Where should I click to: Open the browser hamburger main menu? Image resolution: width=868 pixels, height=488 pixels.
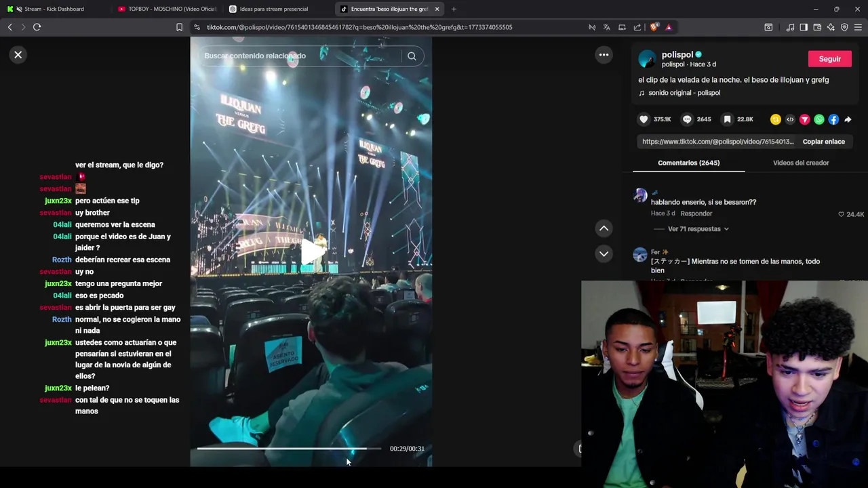pos(858,27)
